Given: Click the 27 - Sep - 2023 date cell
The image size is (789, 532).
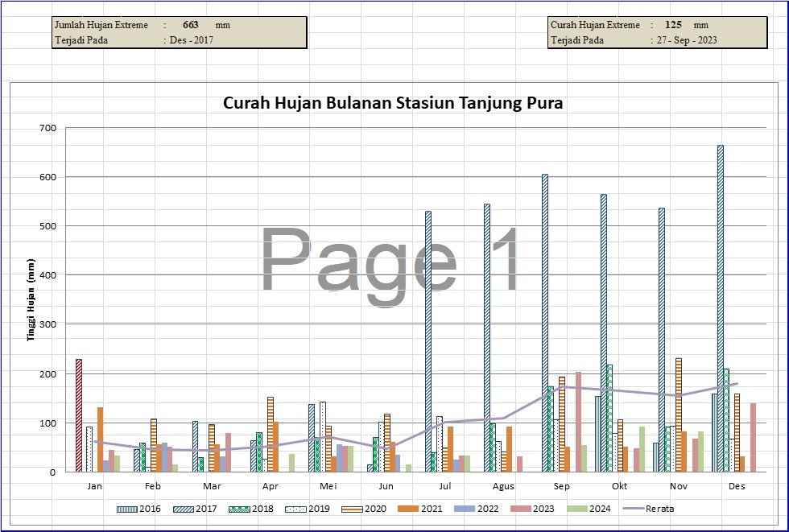Looking at the screenshot, I should pyautogui.click(x=686, y=40).
